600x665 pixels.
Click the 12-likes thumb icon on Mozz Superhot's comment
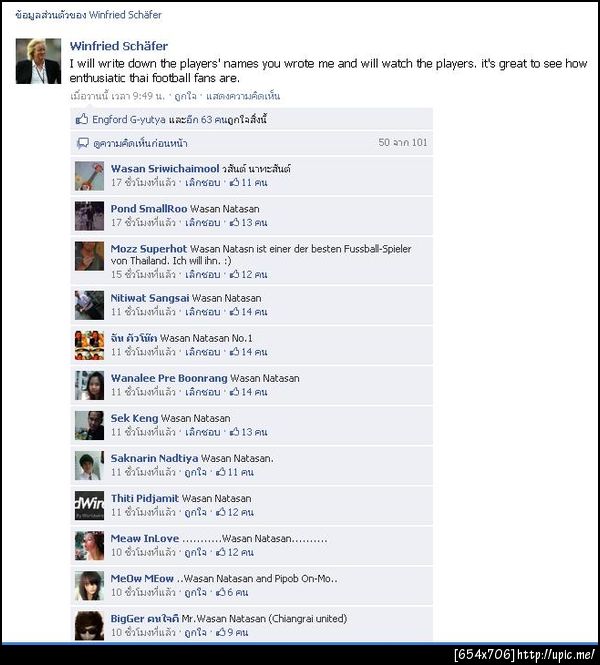pos(234,274)
